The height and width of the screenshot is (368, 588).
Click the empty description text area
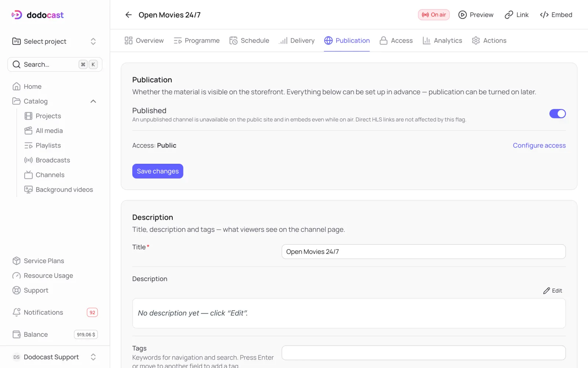tap(349, 313)
